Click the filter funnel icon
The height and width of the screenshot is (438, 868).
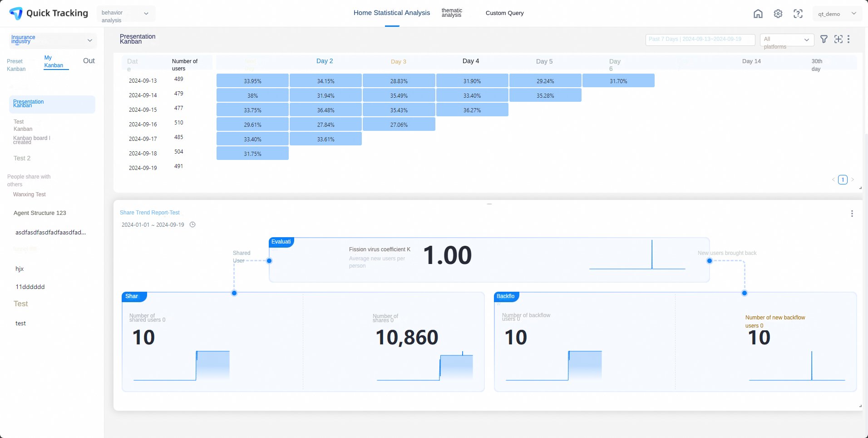point(824,39)
